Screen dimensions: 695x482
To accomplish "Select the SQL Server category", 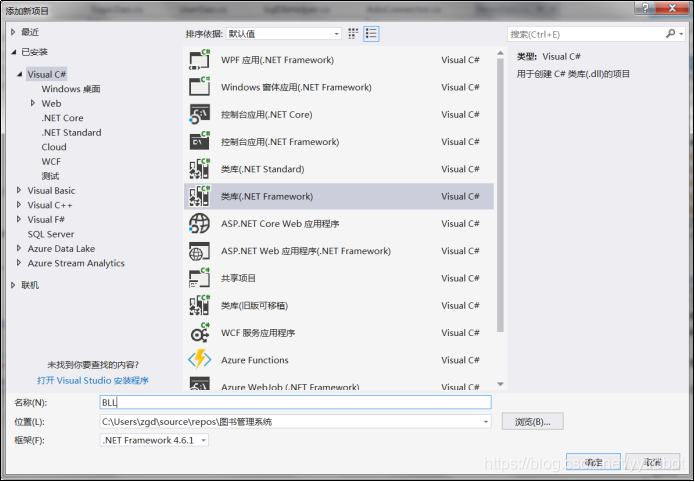I will [x=51, y=234].
